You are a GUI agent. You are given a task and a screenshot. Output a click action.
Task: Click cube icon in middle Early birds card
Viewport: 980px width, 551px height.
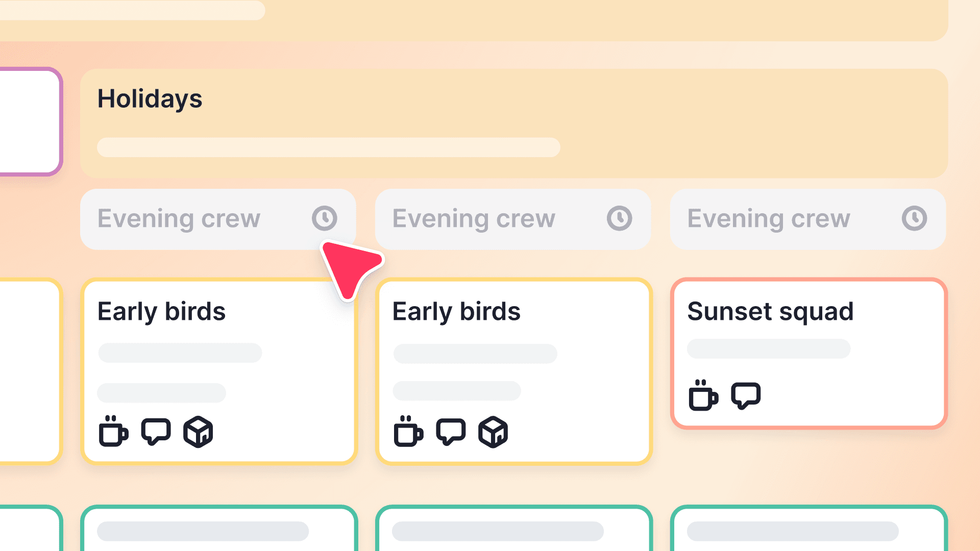(493, 432)
